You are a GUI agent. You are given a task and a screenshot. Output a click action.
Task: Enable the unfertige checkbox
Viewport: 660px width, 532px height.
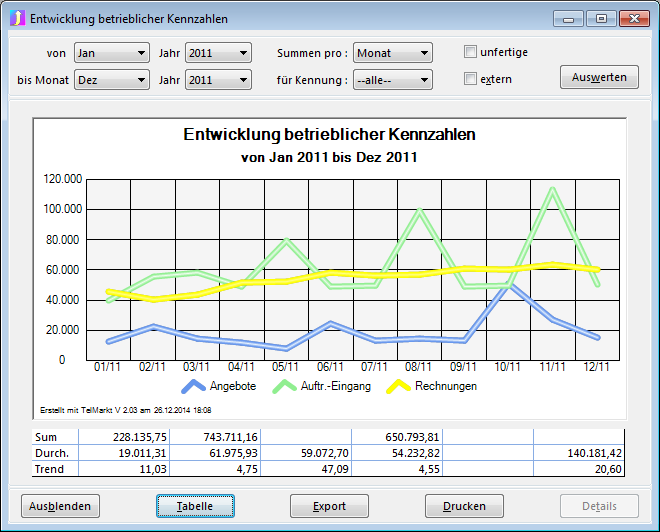(471, 52)
